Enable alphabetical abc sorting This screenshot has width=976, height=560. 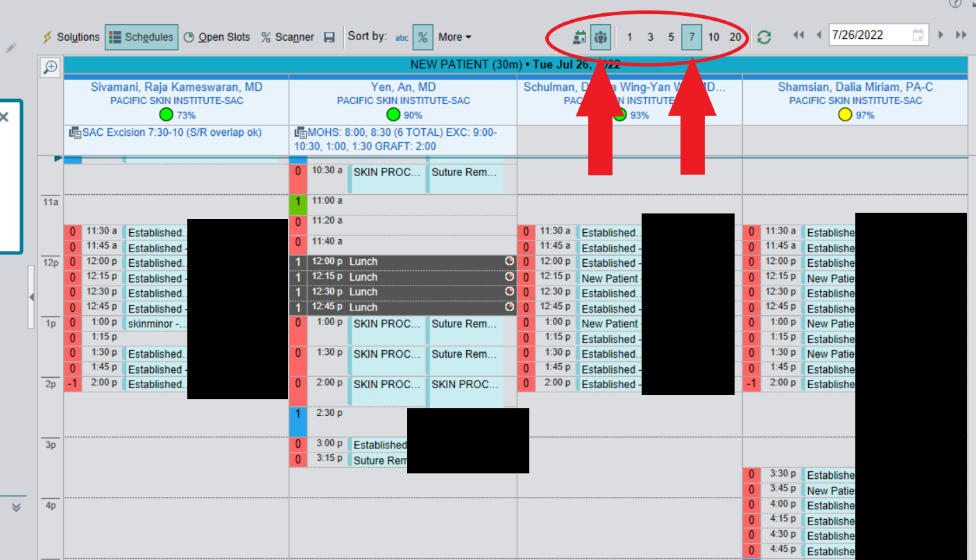point(401,38)
